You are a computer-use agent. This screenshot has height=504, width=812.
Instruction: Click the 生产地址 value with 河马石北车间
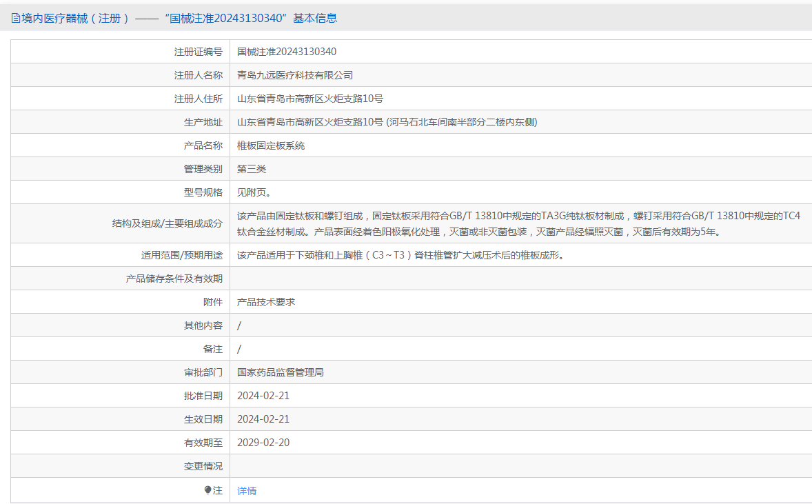tap(387, 122)
